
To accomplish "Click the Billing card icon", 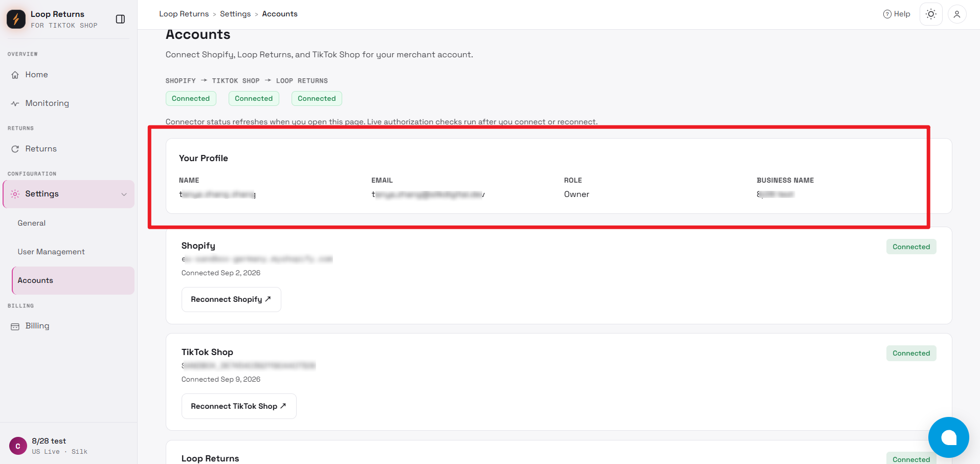I will (15, 326).
